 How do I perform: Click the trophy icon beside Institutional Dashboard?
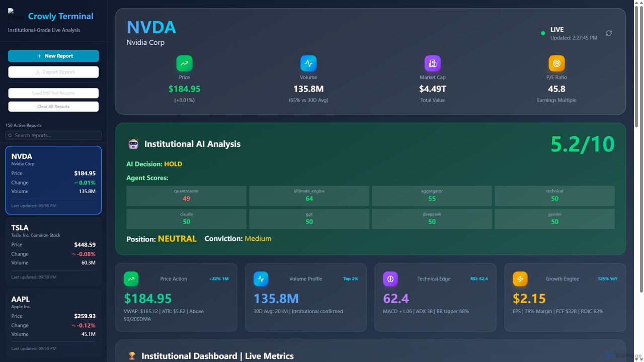(x=132, y=356)
